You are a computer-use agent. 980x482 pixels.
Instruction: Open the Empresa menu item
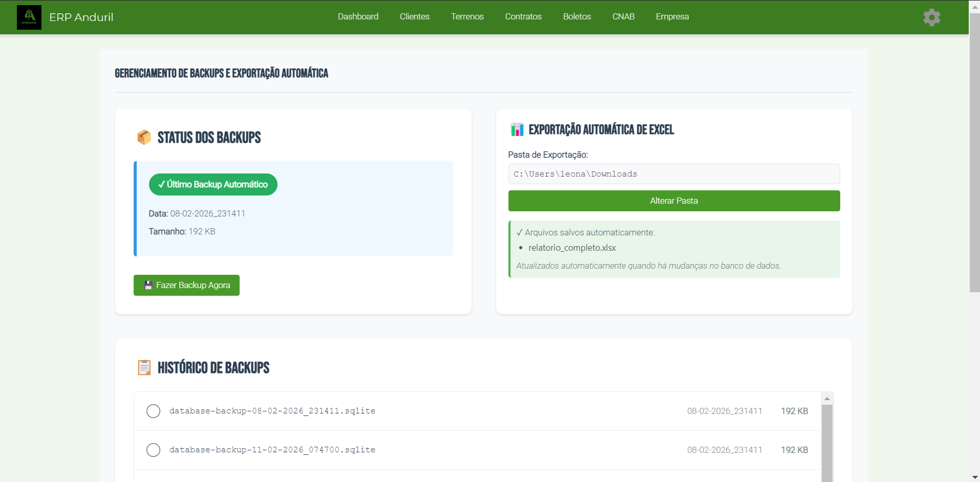click(672, 16)
